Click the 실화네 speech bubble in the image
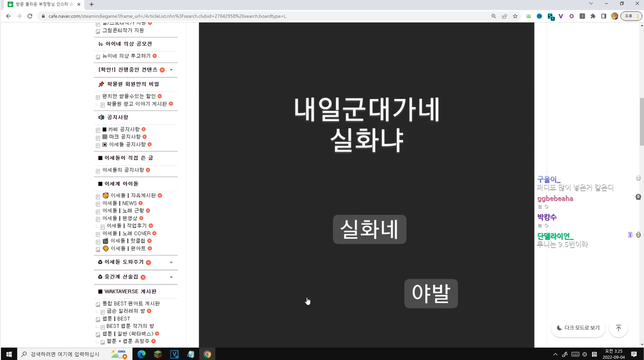The image size is (644, 360). pyautogui.click(x=370, y=229)
